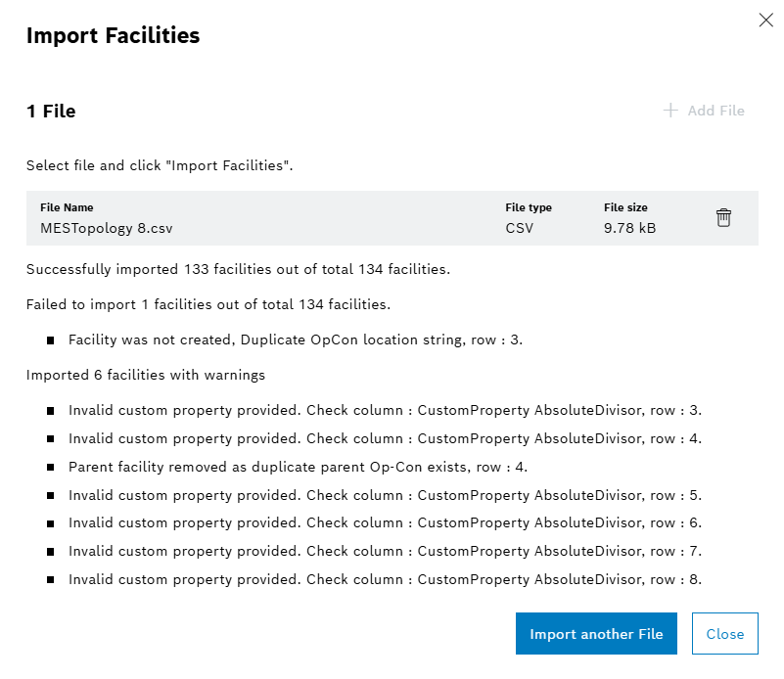
Task: Click the X to dismiss the dialog
Action: pyautogui.click(x=765, y=20)
